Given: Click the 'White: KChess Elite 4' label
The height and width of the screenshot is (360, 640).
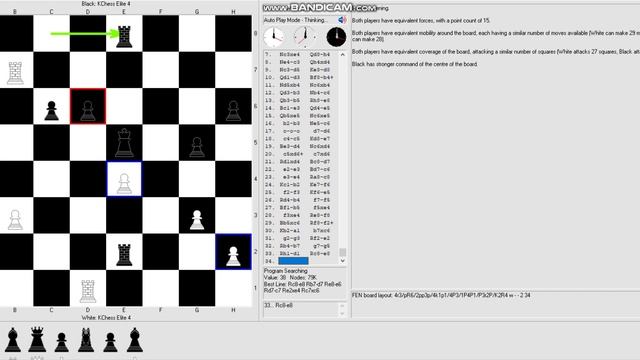Looking at the screenshot, I should coord(106,317).
